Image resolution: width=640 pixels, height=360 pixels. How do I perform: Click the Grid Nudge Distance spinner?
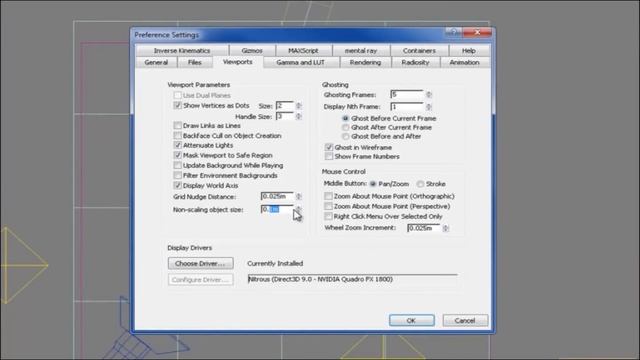299,196
